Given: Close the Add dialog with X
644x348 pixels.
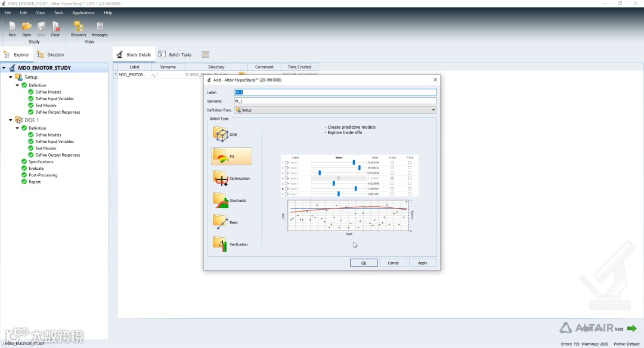Looking at the screenshot, I should click(x=435, y=80).
